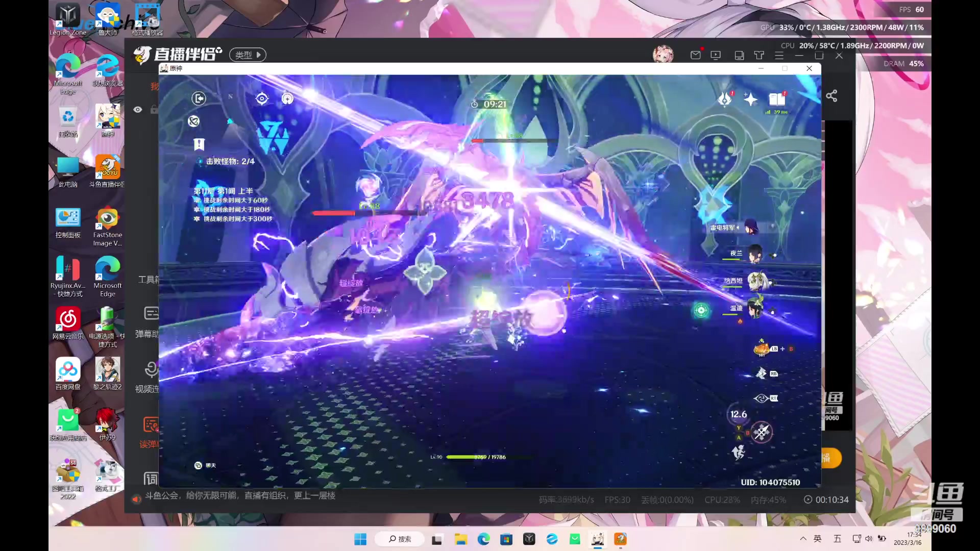Open Windows Start menu
Image resolution: width=980 pixels, height=551 pixels.
pyautogui.click(x=360, y=539)
